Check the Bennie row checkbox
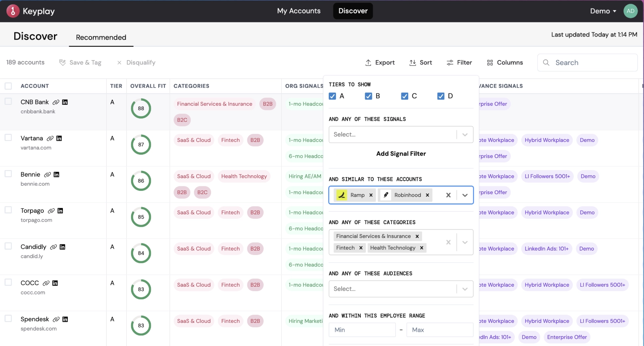 8,173
